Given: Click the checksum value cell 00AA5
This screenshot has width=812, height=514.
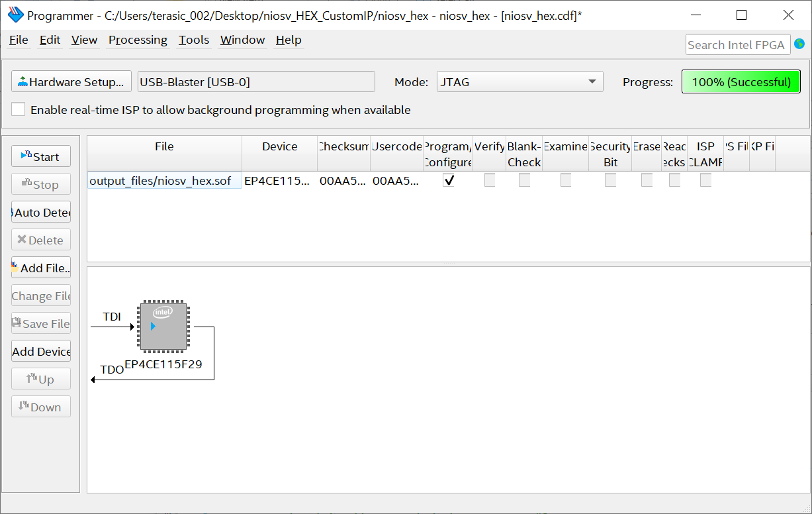Looking at the screenshot, I should point(343,180).
